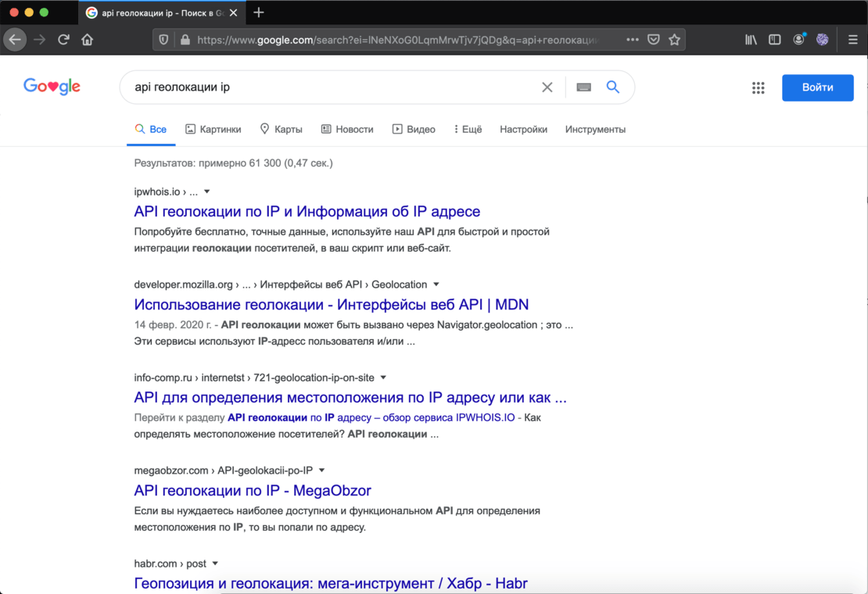This screenshot has height=594, width=868.
Task: Click the Google logo
Action: (x=52, y=86)
